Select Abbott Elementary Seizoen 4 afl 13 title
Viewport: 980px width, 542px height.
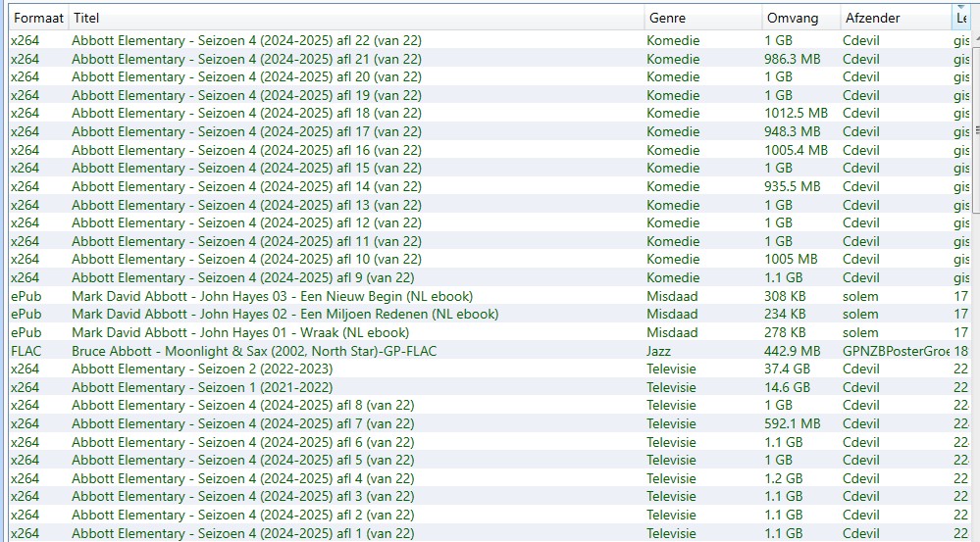(x=246, y=205)
